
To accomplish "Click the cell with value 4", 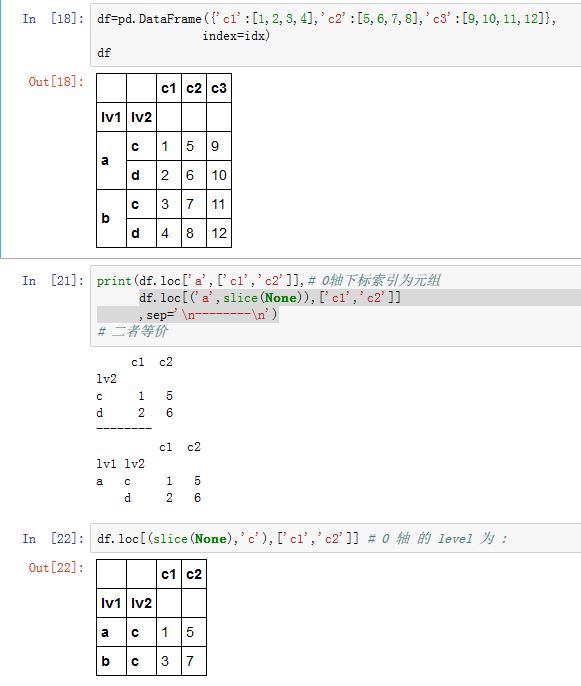I will pos(168,233).
